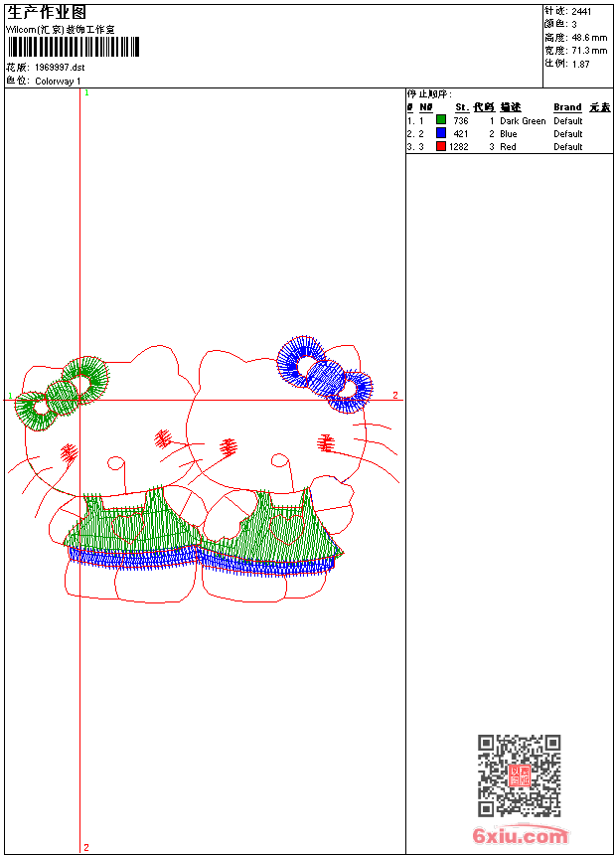This screenshot has width=616, height=855.
Task: Click the heart on right green dress
Action: coord(286,529)
